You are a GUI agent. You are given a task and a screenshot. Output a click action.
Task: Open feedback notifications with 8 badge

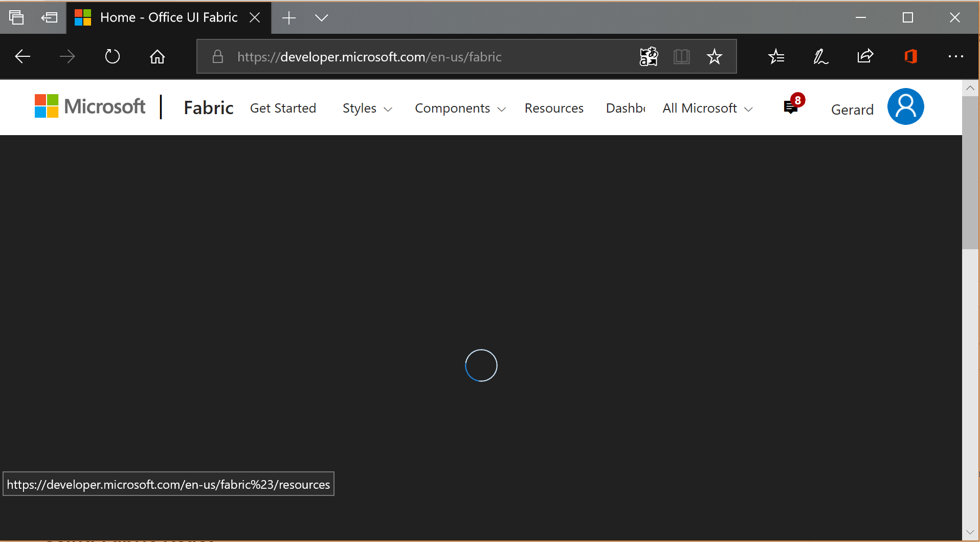coord(794,104)
